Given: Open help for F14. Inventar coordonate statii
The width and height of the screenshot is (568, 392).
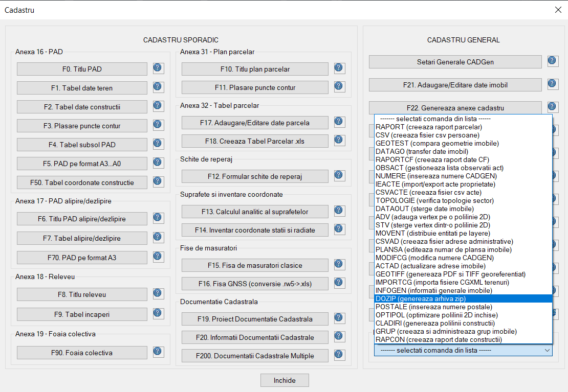Looking at the screenshot, I should [x=339, y=229].
